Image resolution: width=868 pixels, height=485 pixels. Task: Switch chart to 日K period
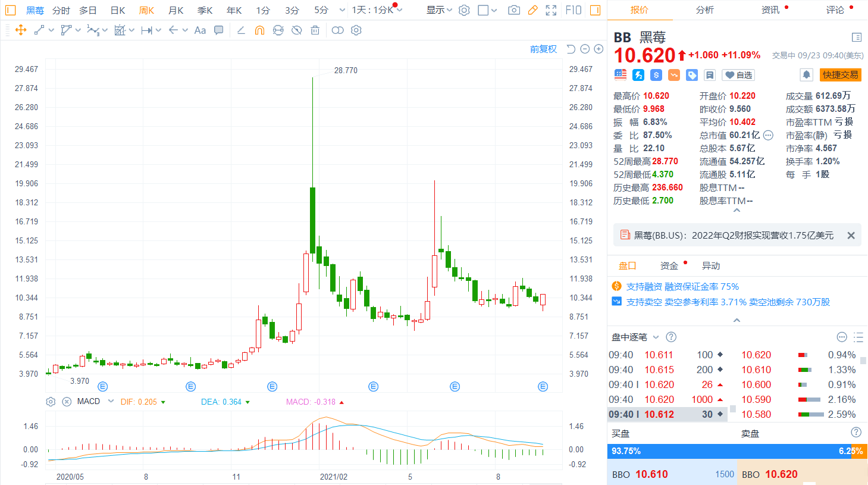(x=118, y=10)
